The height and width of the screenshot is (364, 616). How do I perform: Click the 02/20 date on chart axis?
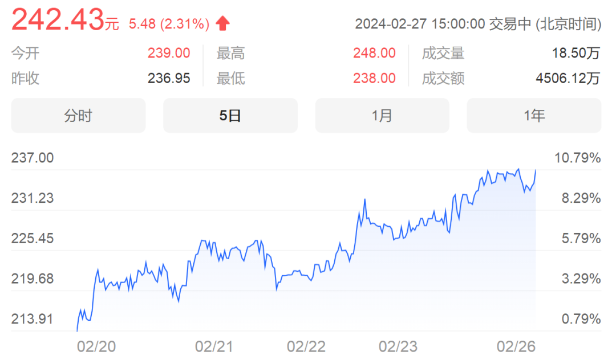click(x=96, y=346)
